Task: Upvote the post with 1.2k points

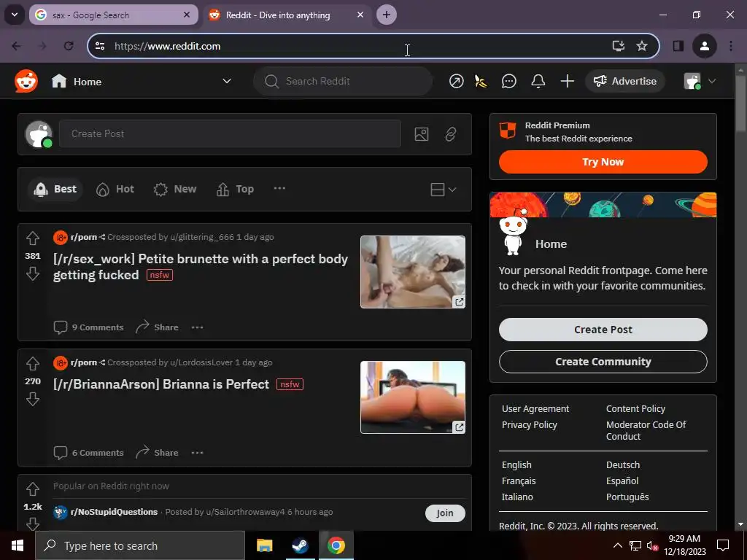Action: pos(32,489)
